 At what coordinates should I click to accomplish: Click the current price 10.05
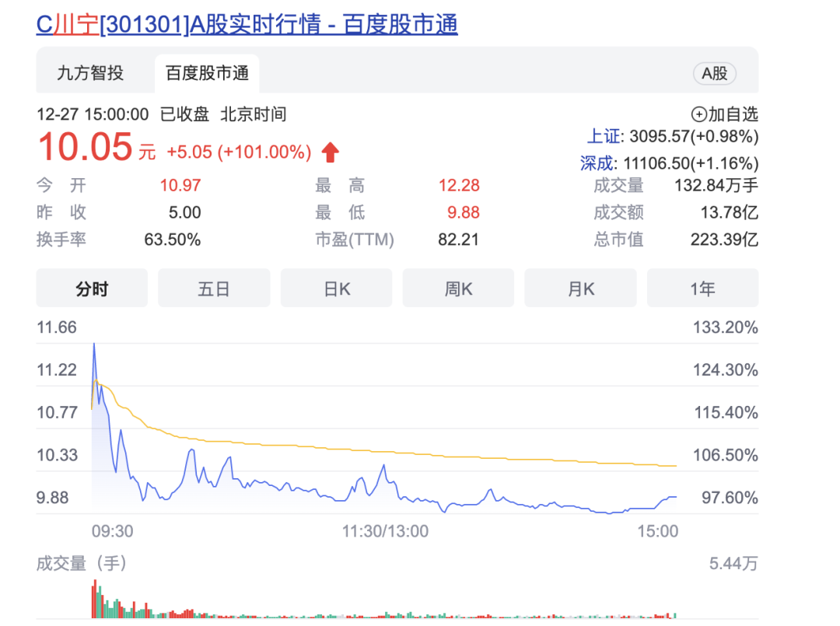click(86, 147)
